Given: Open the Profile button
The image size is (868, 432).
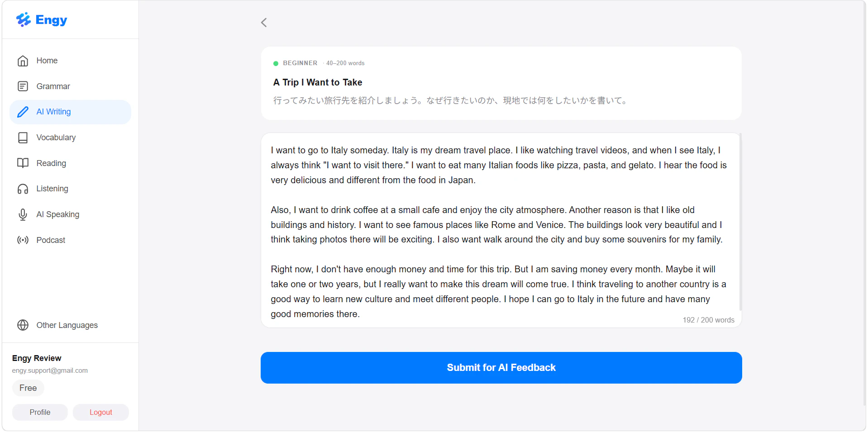Looking at the screenshot, I should (x=40, y=413).
